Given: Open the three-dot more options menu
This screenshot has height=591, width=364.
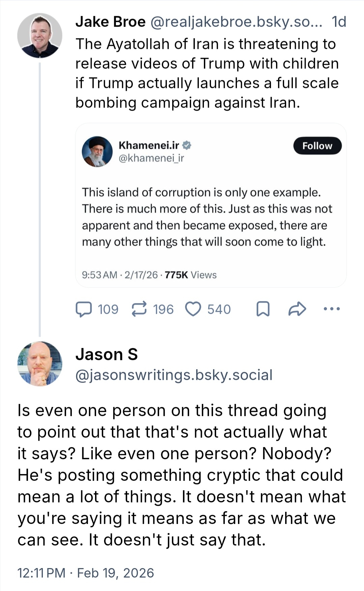Looking at the screenshot, I should pyautogui.click(x=332, y=308).
